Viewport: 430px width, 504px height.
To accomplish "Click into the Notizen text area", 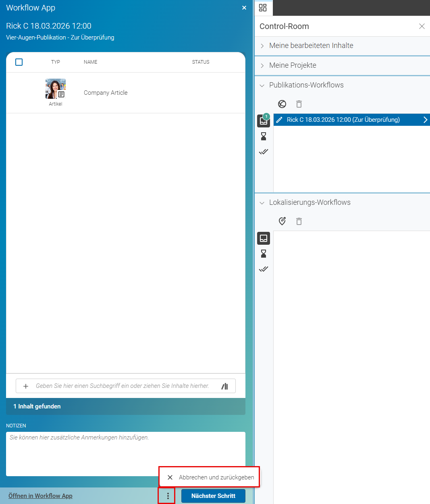I will (126, 454).
